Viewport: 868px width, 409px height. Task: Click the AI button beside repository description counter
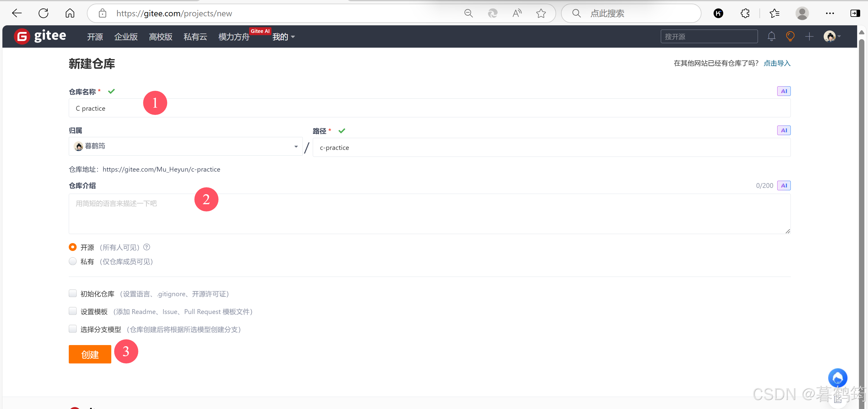784,185
